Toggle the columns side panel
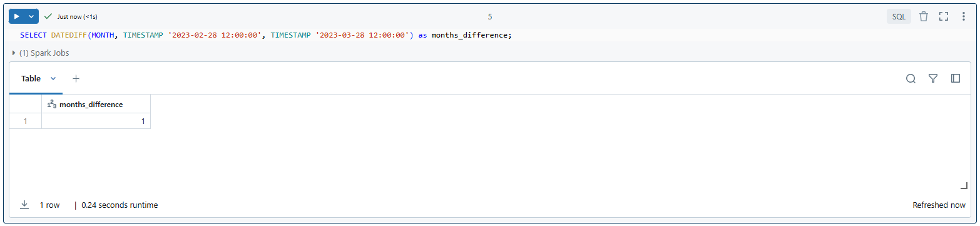The image size is (980, 226). tap(956, 78)
